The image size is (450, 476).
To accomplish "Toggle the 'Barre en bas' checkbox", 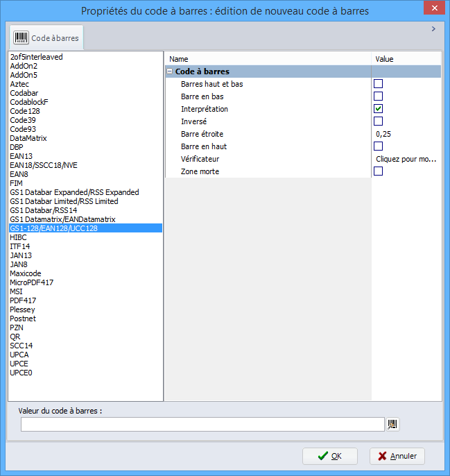I will tap(379, 96).
